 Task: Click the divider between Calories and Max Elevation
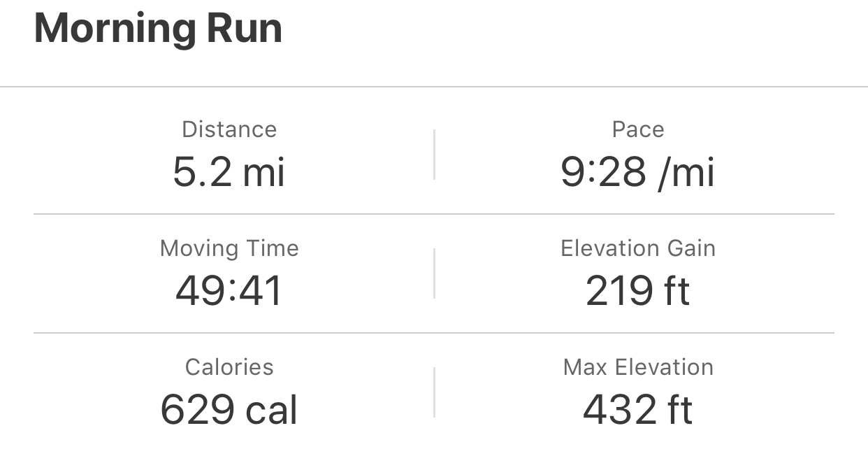434,392
